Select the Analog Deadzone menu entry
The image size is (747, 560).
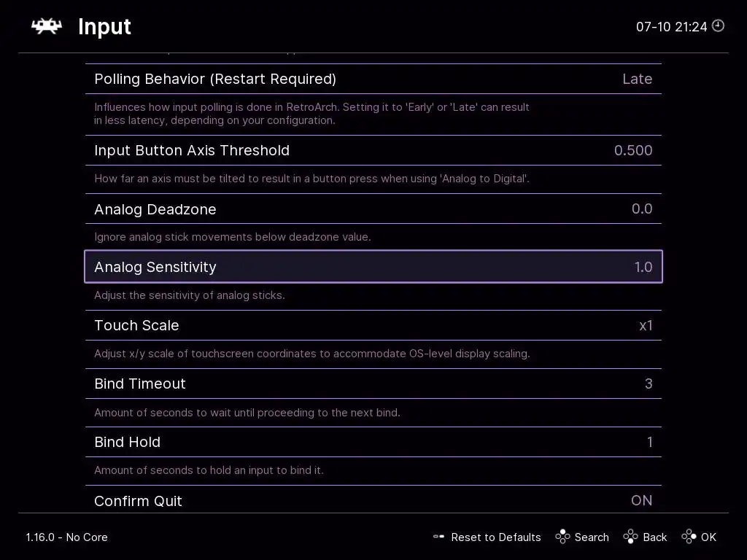155,209
